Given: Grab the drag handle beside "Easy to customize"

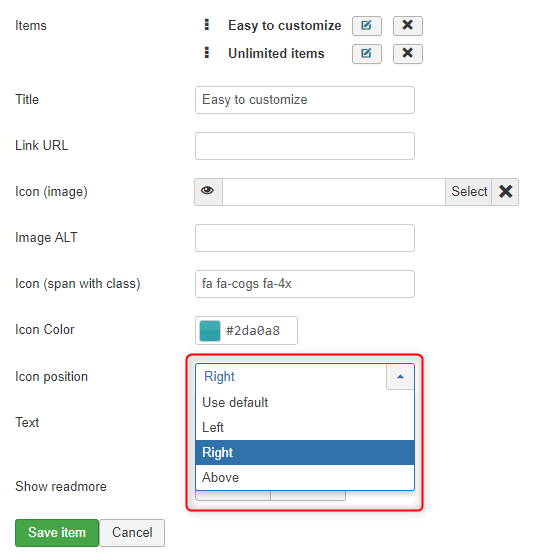Looking at the screenshot, I should click(x=206, y=25).
